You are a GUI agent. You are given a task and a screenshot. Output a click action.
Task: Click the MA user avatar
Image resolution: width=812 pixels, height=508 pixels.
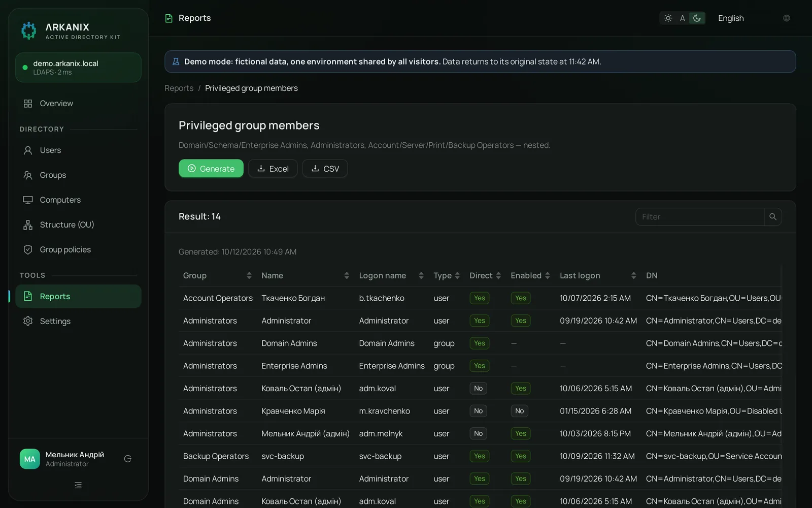pyautogui.click(x=30, y=459)
